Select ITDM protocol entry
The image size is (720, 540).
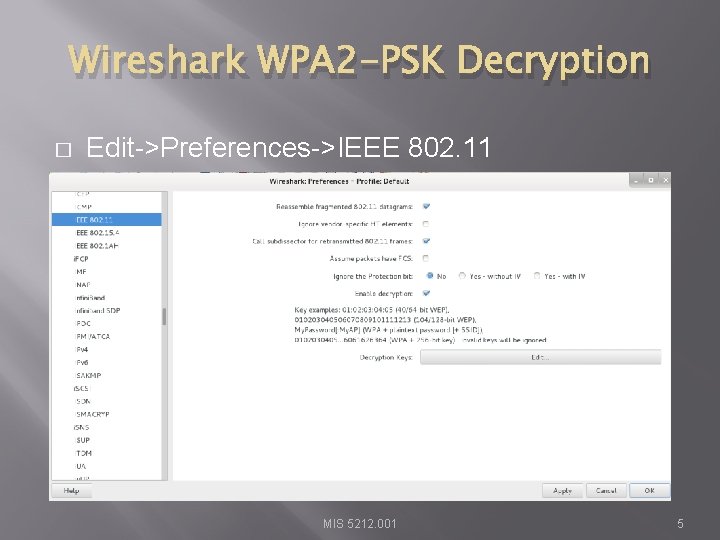coord(107,453)
